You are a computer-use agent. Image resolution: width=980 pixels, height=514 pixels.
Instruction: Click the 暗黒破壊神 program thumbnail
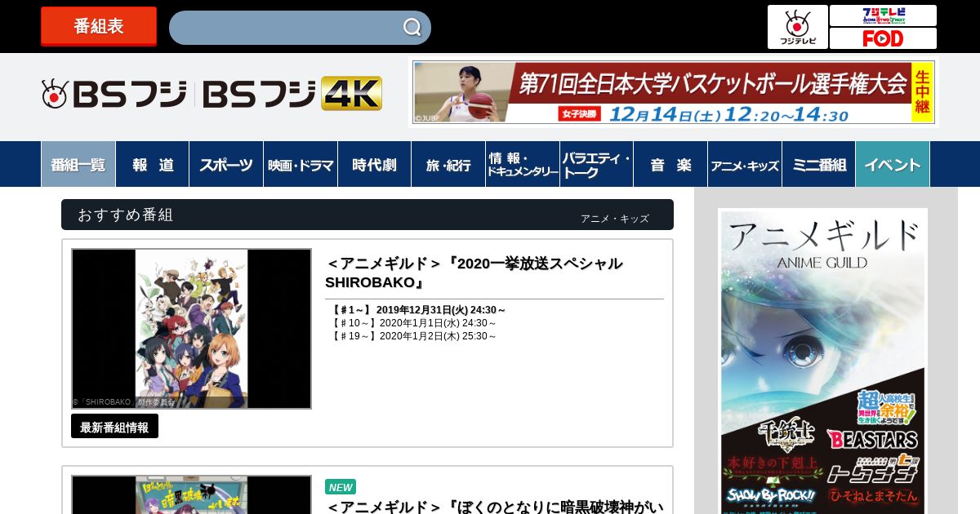(191, 494)
